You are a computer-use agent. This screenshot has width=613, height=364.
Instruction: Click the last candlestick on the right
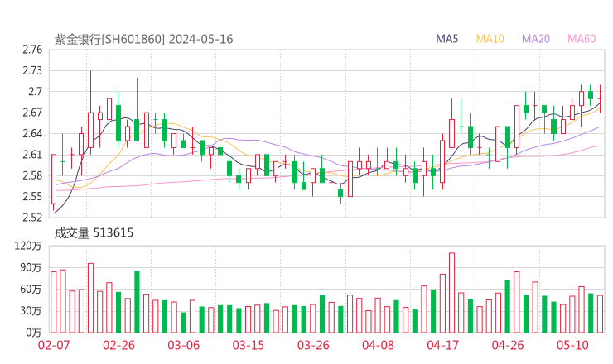pos(600,98)
